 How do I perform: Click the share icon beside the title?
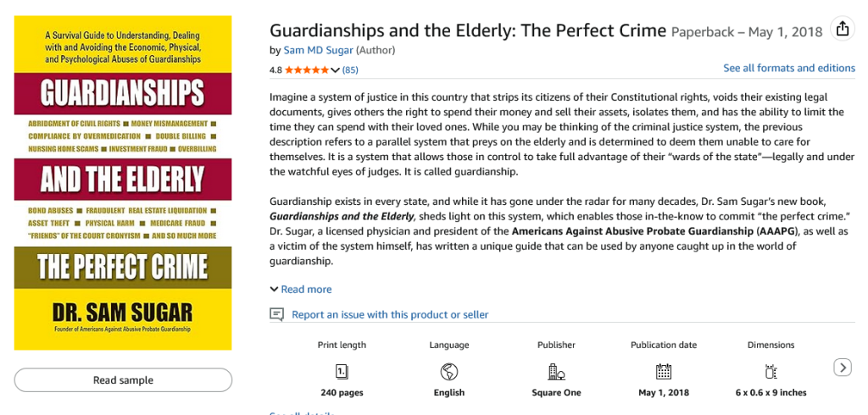pyautogui.click(x=842, y=30)
